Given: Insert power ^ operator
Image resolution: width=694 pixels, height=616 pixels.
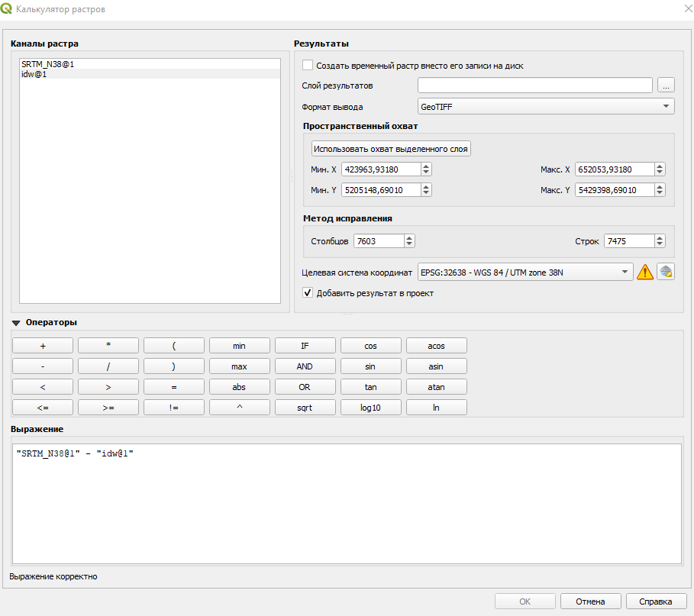Looking at the screenshot, I should pos(240,408).
